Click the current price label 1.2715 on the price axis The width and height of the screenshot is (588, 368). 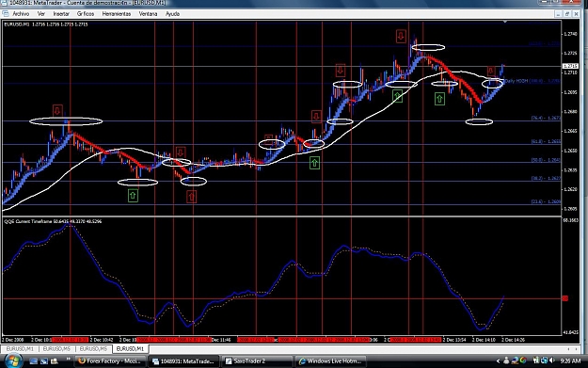tap(570, 66)
